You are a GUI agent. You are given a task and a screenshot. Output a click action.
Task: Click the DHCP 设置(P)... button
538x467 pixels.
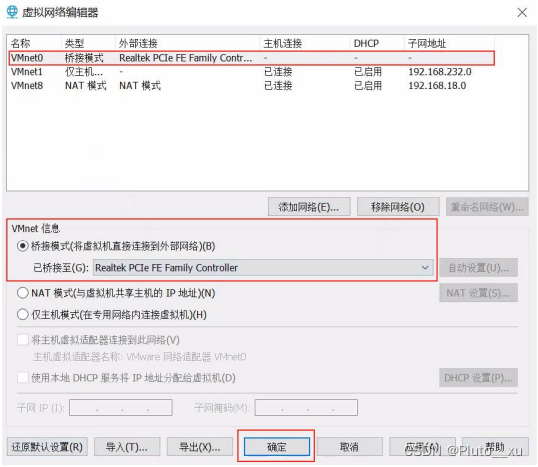[479, 378]
